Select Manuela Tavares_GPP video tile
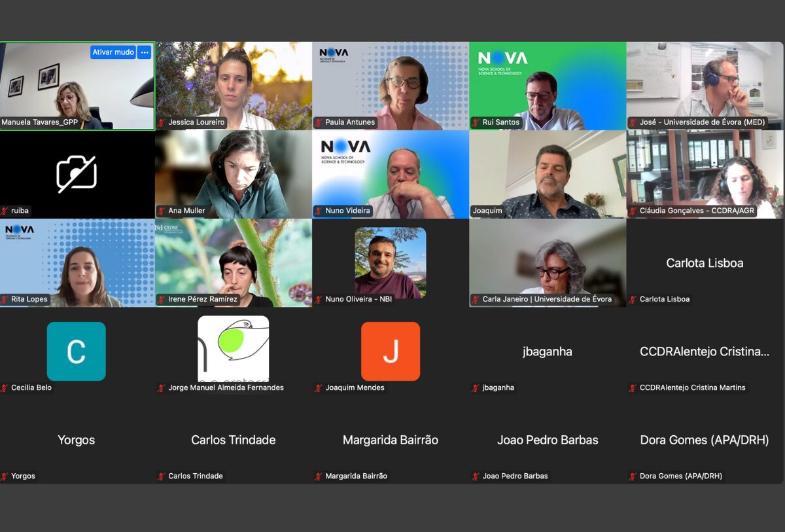The height and width of the screenshot is (532, 785). click(x=77, y=86)
